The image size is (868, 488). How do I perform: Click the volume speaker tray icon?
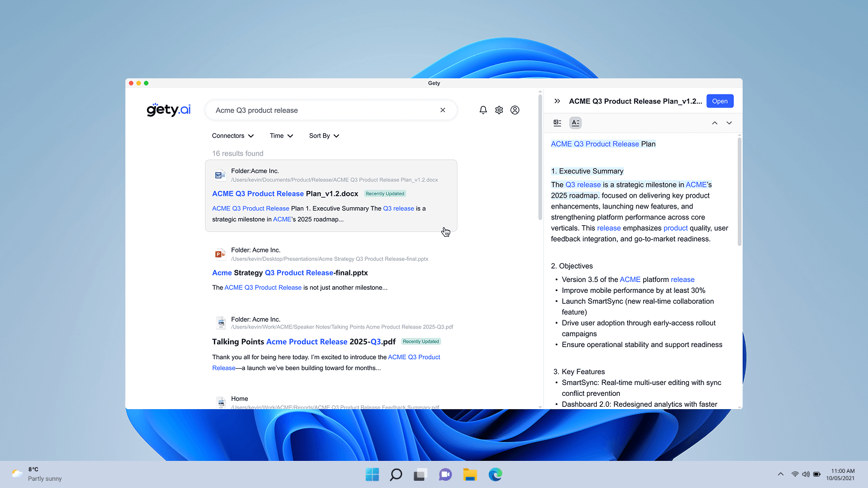(x=806, y=474)
